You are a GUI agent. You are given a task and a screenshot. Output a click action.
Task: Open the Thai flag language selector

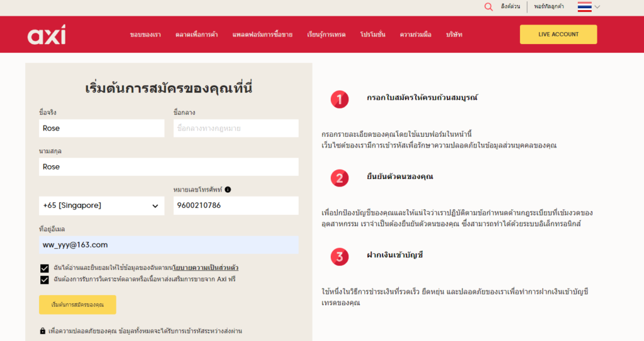tap(589, 7)
